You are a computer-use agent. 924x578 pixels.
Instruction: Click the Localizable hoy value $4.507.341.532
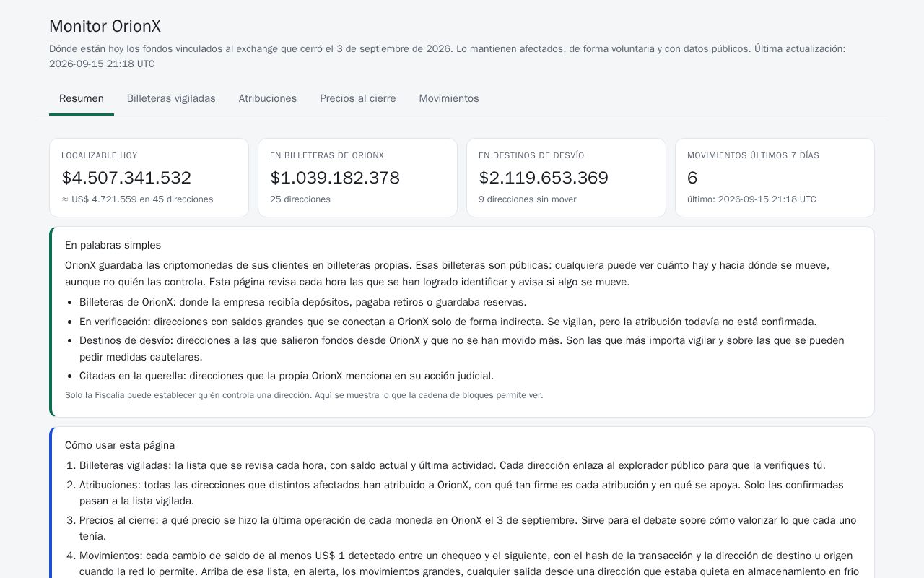[126, 178]
